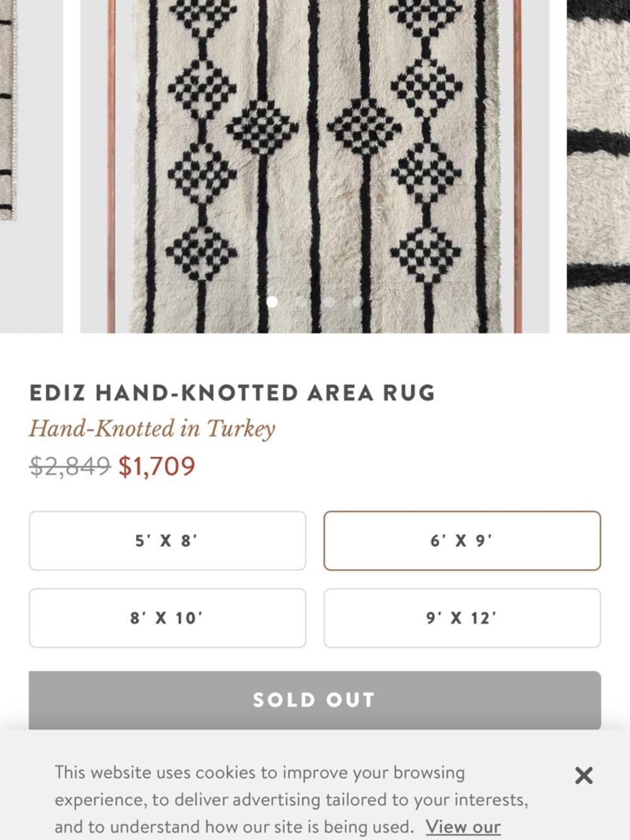Click the Hand-Knotted in Turkey subtitle

tap(152, 429)
